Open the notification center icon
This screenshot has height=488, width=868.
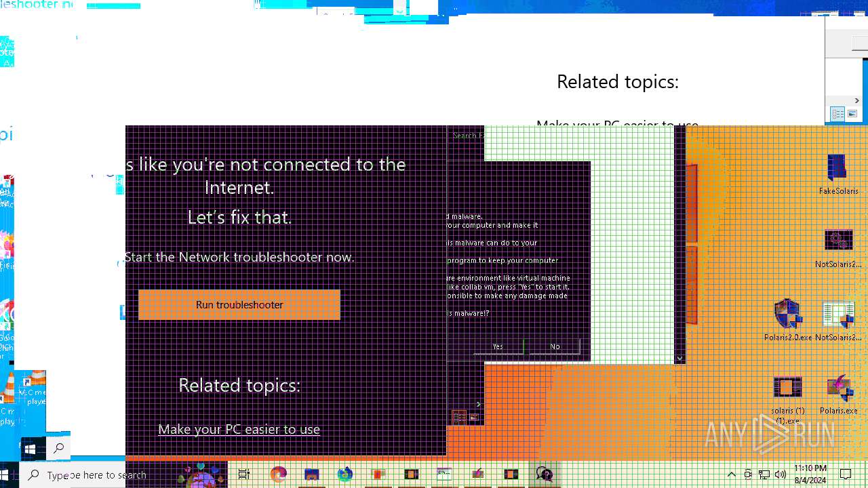pyautogui.click(x=846, y=474)
